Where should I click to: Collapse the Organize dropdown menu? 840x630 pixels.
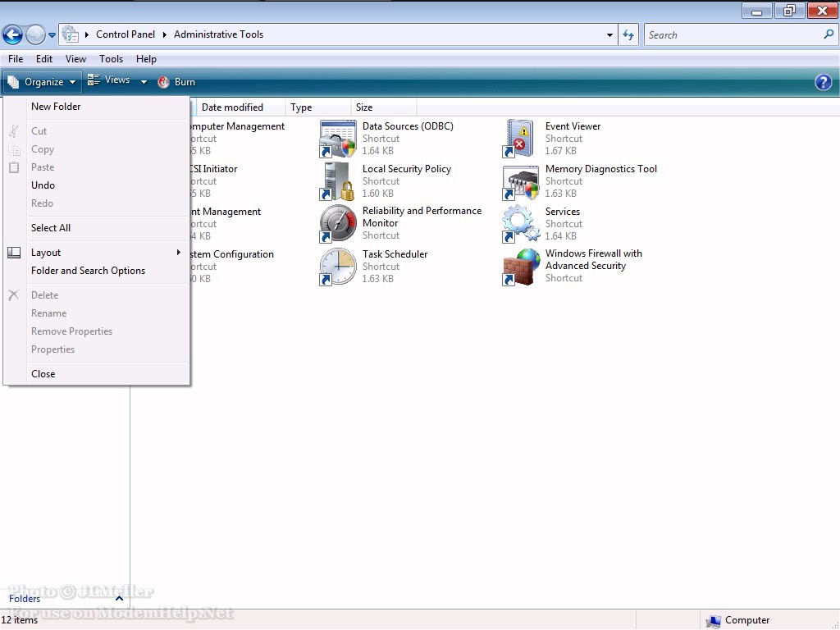coord(43,82)
